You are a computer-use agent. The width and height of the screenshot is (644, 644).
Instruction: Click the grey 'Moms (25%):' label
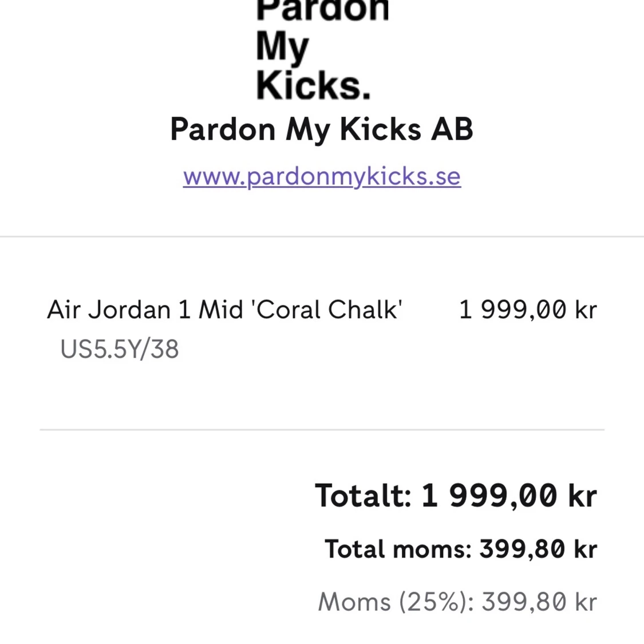click(x=396, y=602)
